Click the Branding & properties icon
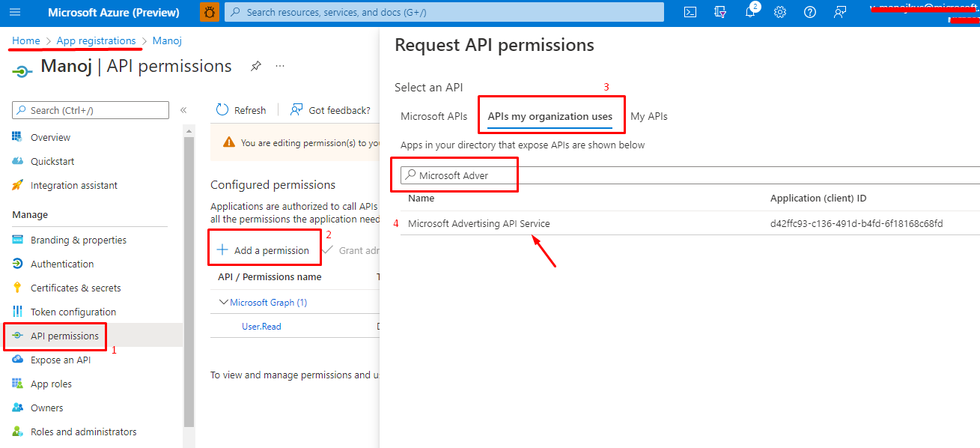This screenshot has height=448, width=980. [18, 240]
